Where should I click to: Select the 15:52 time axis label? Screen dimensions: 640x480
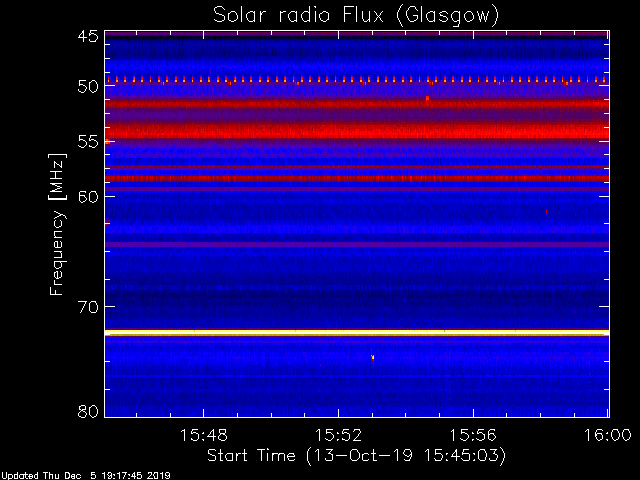(x=338, y=435)
